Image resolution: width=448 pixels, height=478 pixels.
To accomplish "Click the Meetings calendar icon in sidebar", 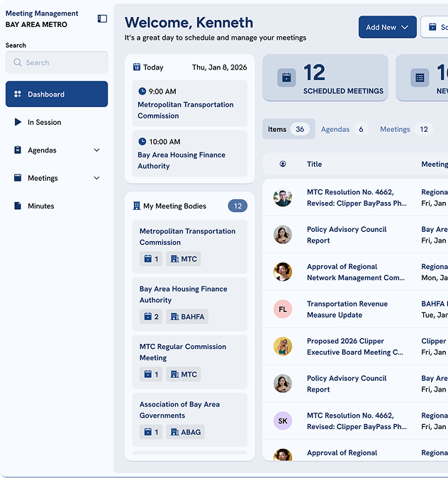I will coord(18,178).
